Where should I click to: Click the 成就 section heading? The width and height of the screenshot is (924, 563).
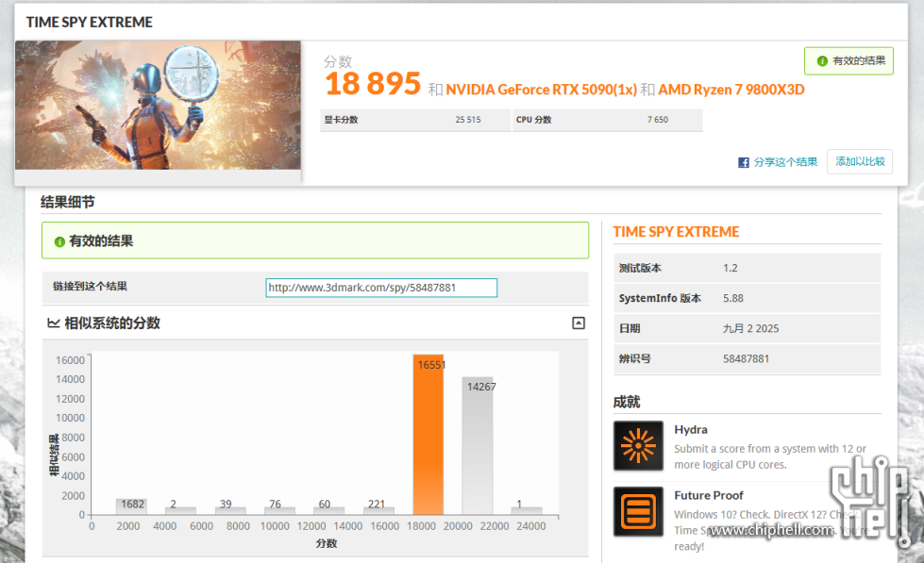(627, 402)
